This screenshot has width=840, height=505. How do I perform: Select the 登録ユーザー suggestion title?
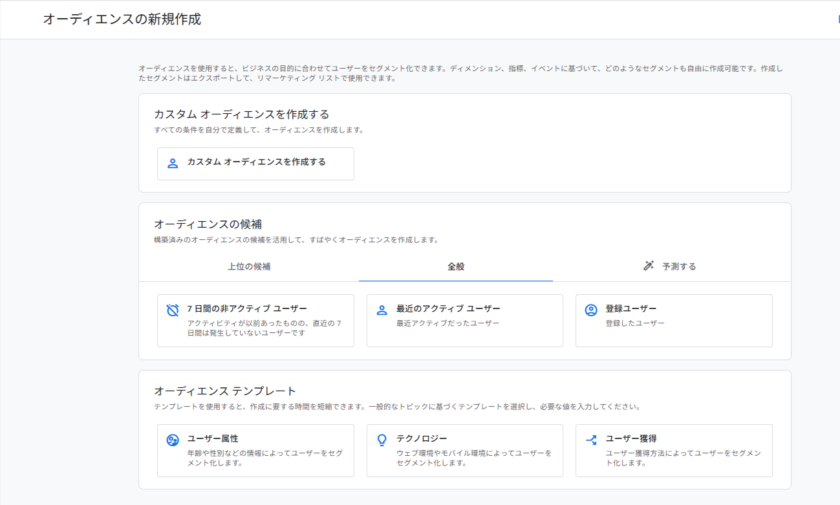point(631,309)
